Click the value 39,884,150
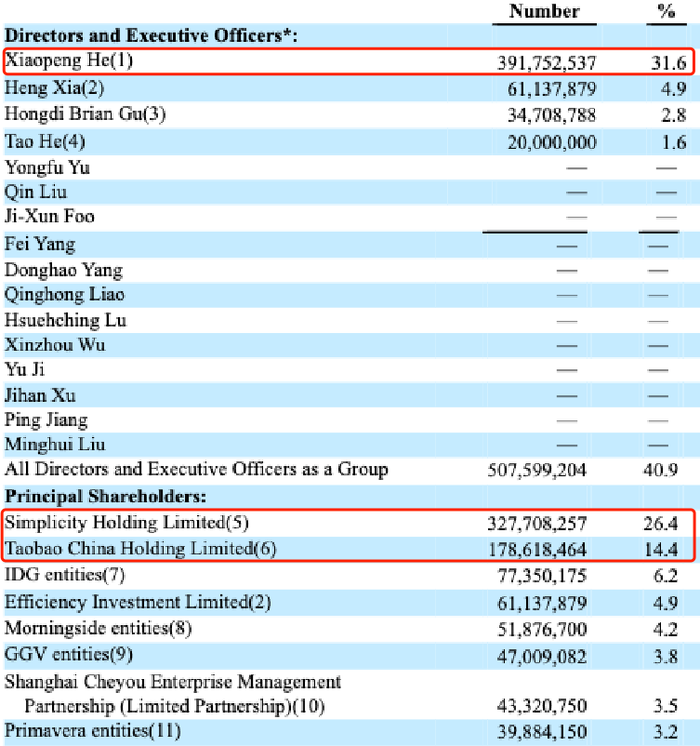Screen dimensions: 700x746 coord(542,732)
